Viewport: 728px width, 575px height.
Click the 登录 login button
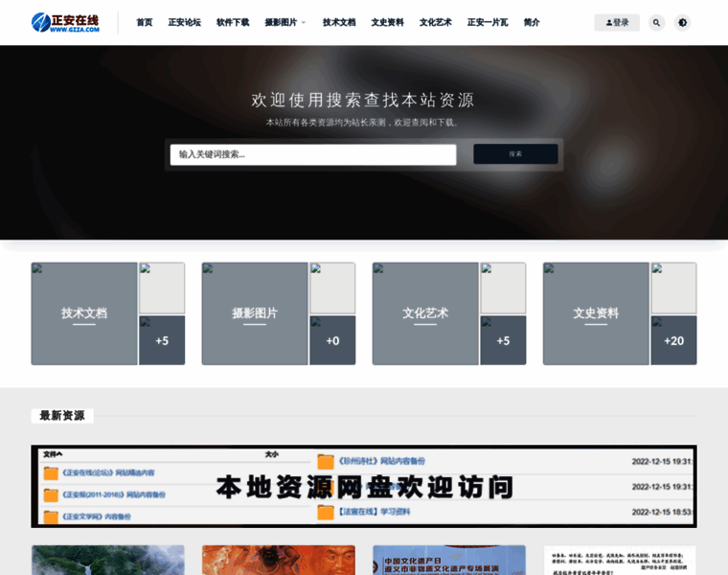[617, 22]
